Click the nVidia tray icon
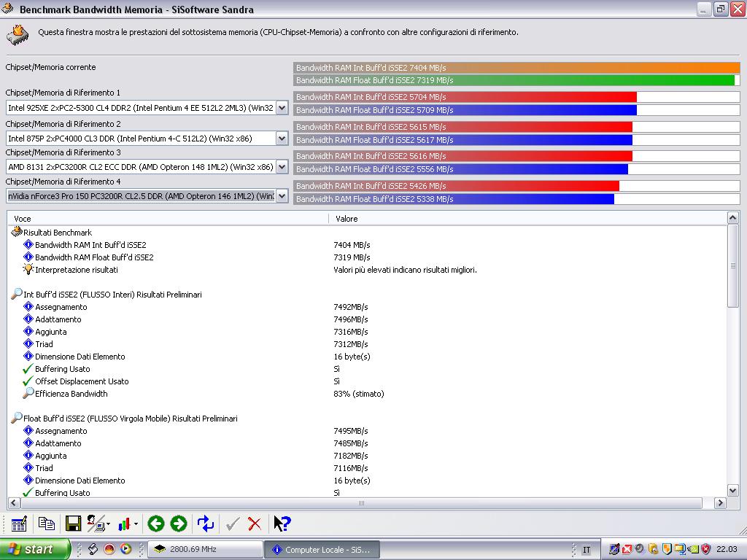The image size is (747, 560). [693, 549]
